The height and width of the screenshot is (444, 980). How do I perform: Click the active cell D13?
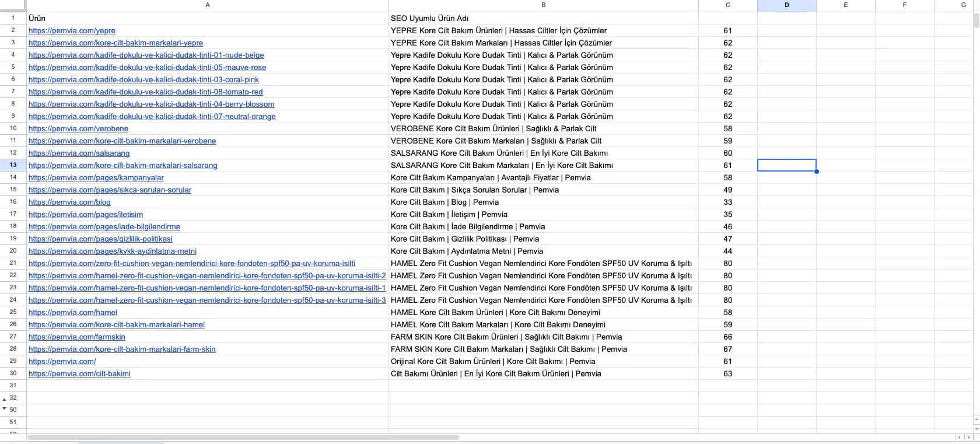click(787, 165)
